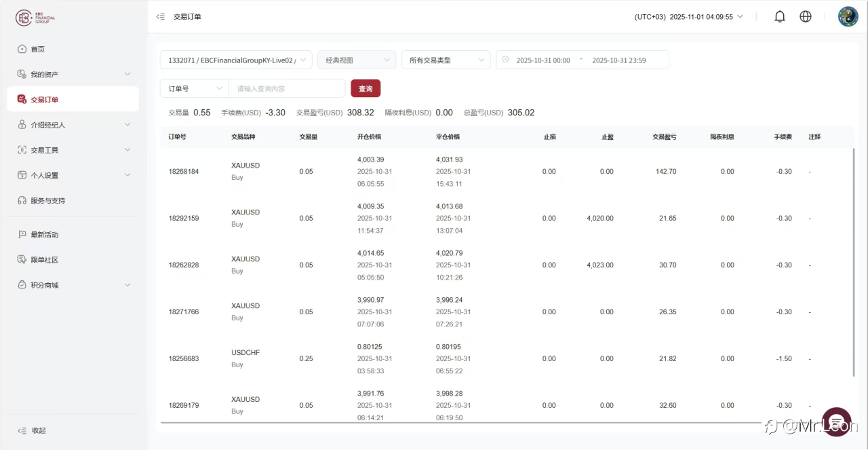Open 跟单社区 in the sidebar
The height and width of the screenshot is (450, 868).
[45, 260]
